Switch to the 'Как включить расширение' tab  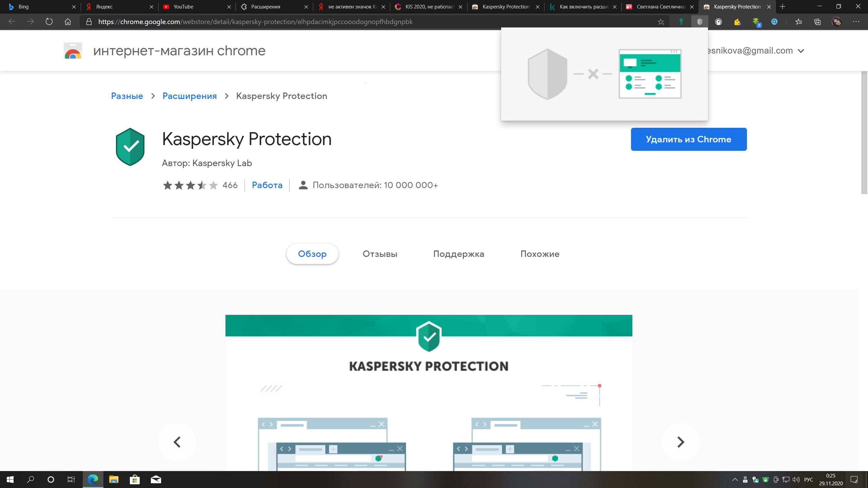pyautogui.click(x=583, y=7)
